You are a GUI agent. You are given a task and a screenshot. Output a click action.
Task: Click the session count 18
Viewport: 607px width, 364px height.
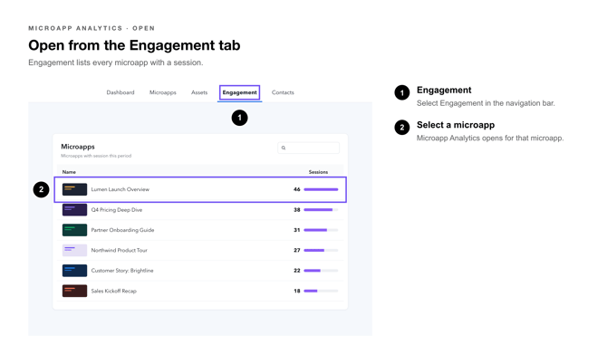[297, 291]
